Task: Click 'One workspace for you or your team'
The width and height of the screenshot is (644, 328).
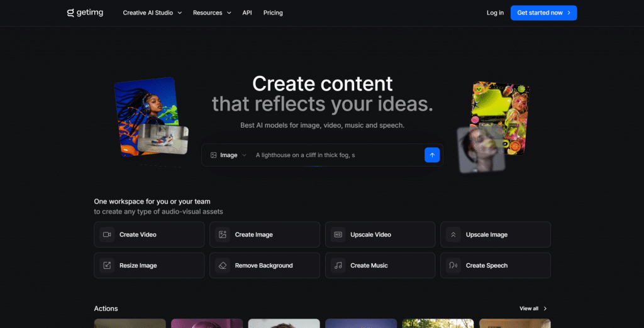Action: pos(152,202)
